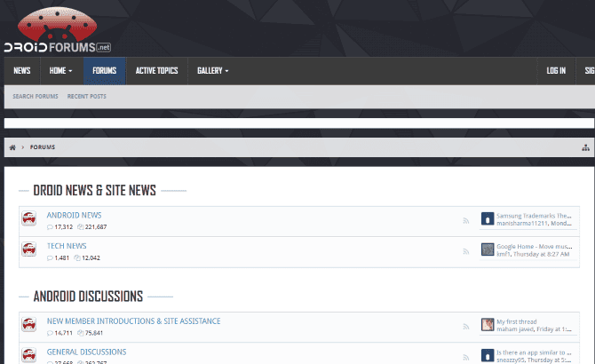Open the Android News forum

pos(74,216)
